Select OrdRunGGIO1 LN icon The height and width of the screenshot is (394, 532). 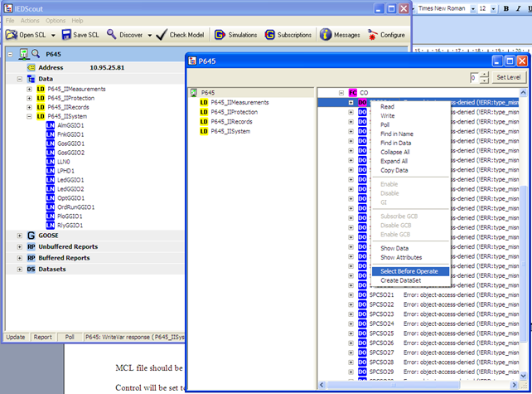pos(51,207)
